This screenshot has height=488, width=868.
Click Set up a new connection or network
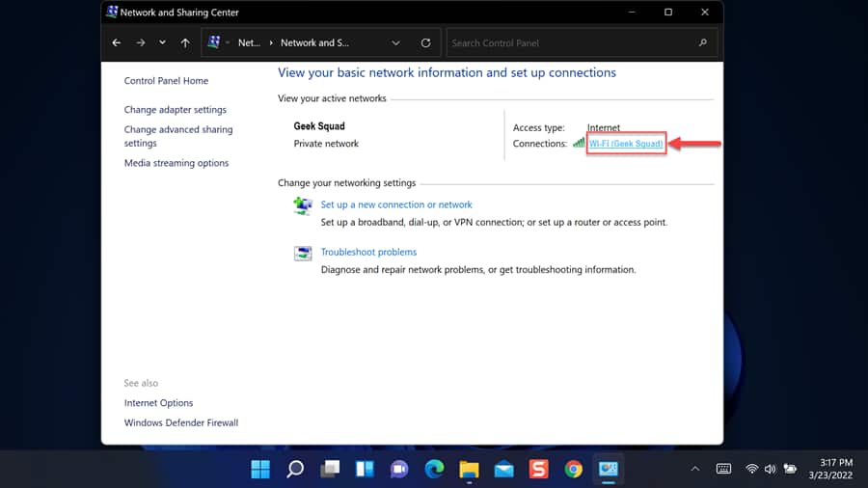pos(396,204)
